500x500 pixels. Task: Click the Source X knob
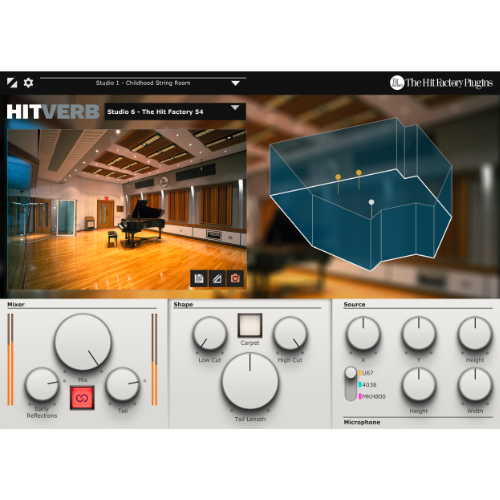(363, 334)
